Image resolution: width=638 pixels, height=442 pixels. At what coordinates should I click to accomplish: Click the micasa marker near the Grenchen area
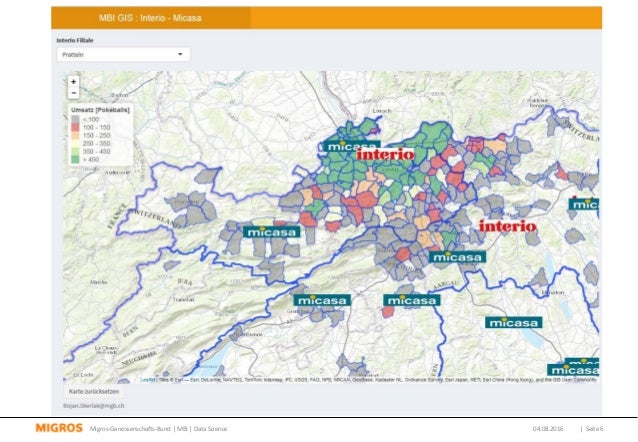tap(322, 300)
